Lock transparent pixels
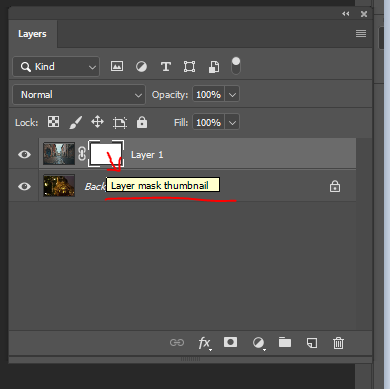The height and width of the screenshot is (389, 390). [x=53, y=122]
